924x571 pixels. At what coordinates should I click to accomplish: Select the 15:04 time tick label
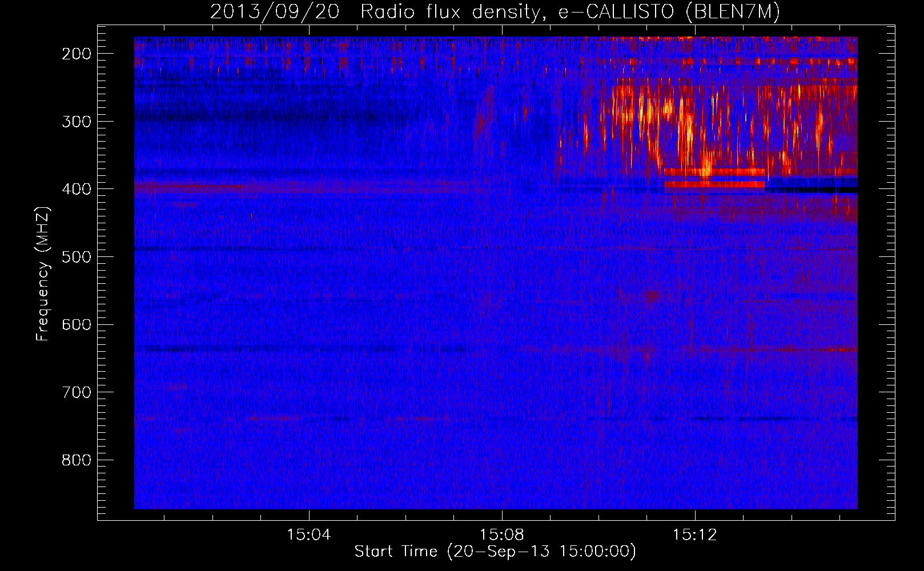click(309, 535)
